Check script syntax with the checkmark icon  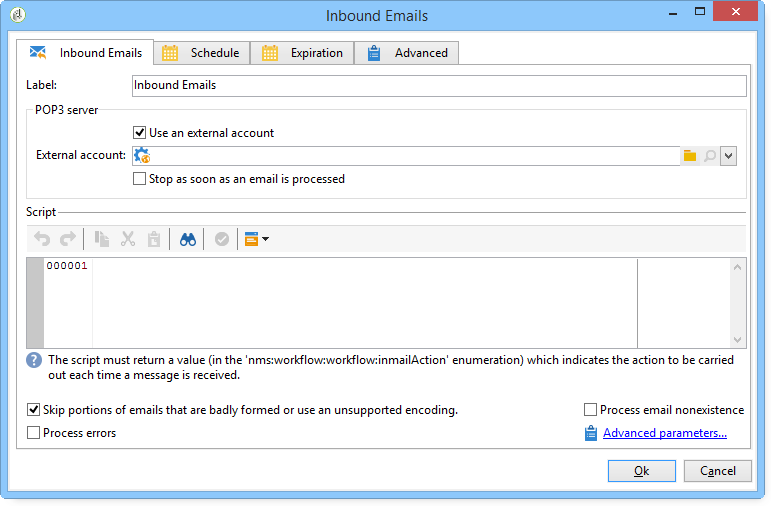tap(222, 239)
